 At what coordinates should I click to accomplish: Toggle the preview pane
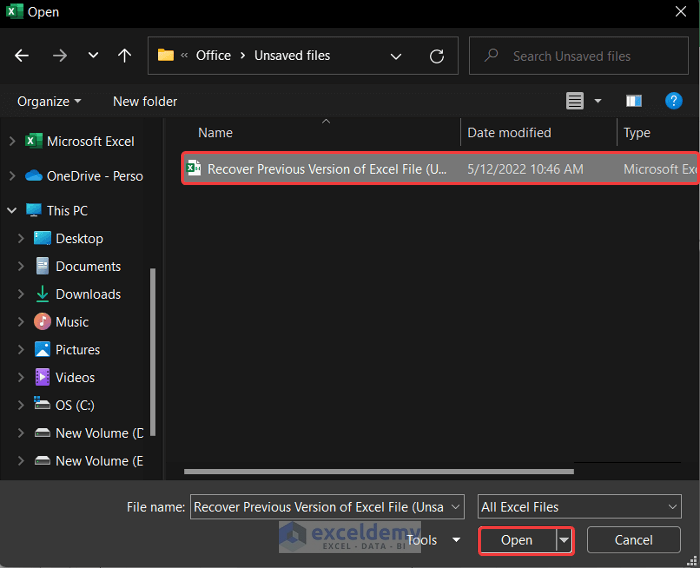pos(633,101)
